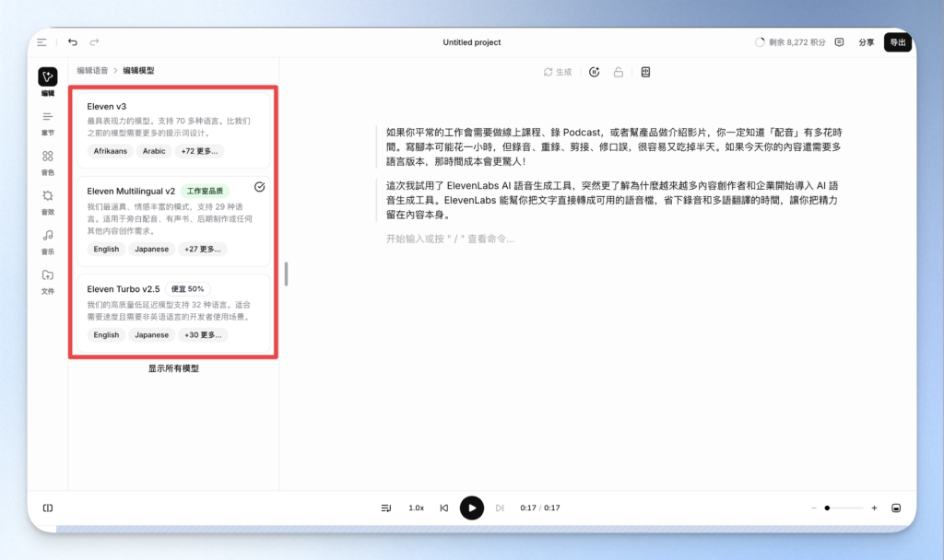The image size is (944, 560).
Task: Click English tag under Eleven Turbo v2.5
Action: point(106,335)
